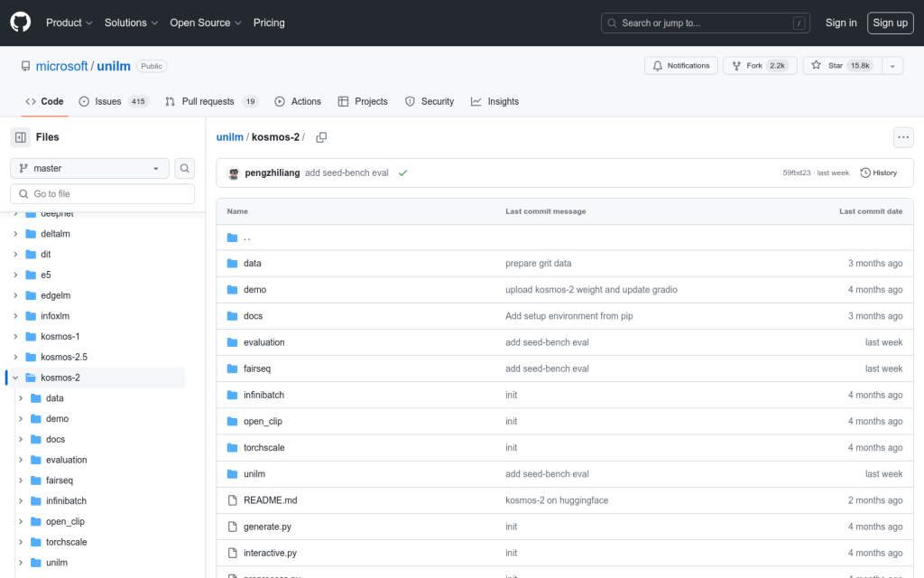Image resolution: width=924 pixels, height=578 pixels.
Task: Expand the Product menu in header
Action: coord(69,23)
